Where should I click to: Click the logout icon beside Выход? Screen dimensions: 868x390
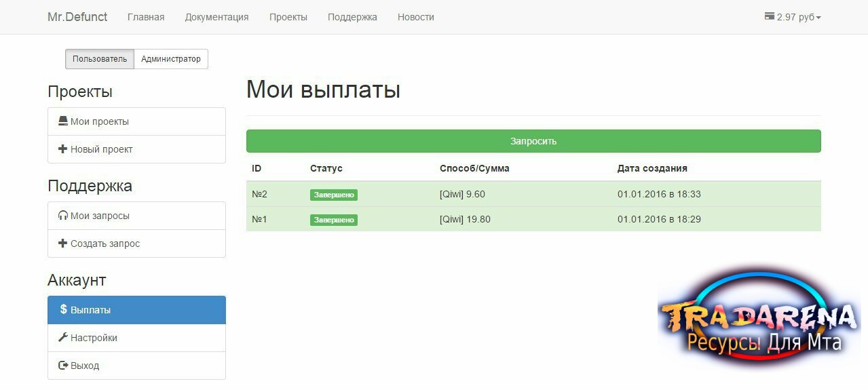pyautogui.click(x=63, y=366)
